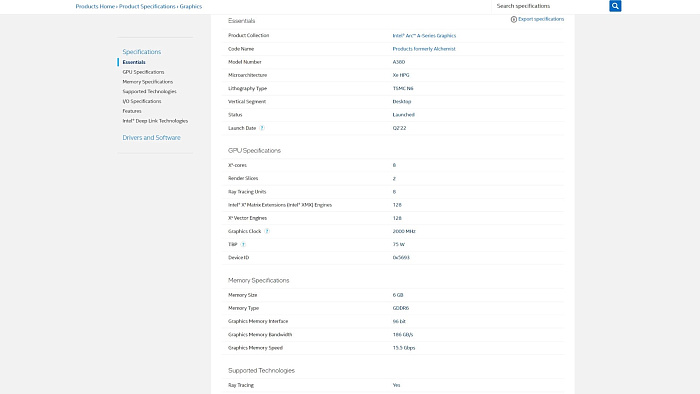The image size is (700, 394).
Task: Click the TBP value 75 W
Action: [399, 245]
